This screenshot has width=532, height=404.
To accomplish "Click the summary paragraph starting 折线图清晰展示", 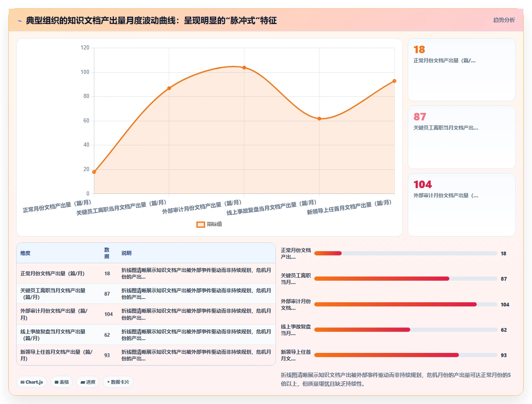I will pyautogui.click(x=396, y=379).
